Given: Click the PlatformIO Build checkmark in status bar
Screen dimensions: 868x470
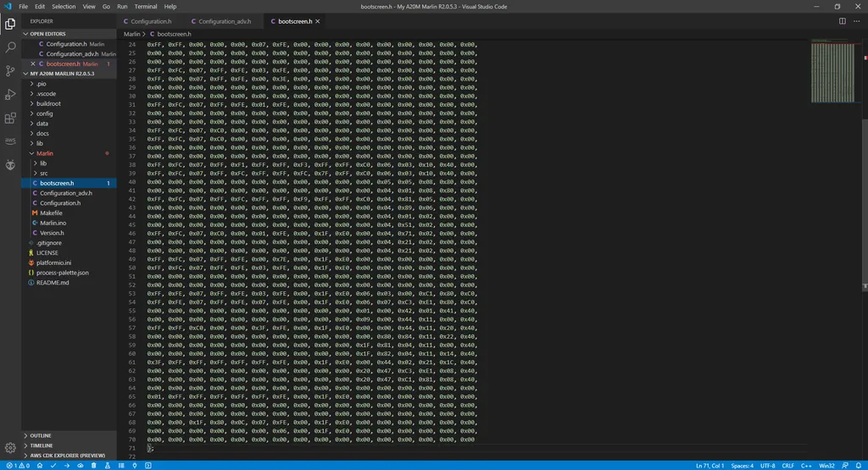Looking at the screenshot, I should tap(53, 466).
